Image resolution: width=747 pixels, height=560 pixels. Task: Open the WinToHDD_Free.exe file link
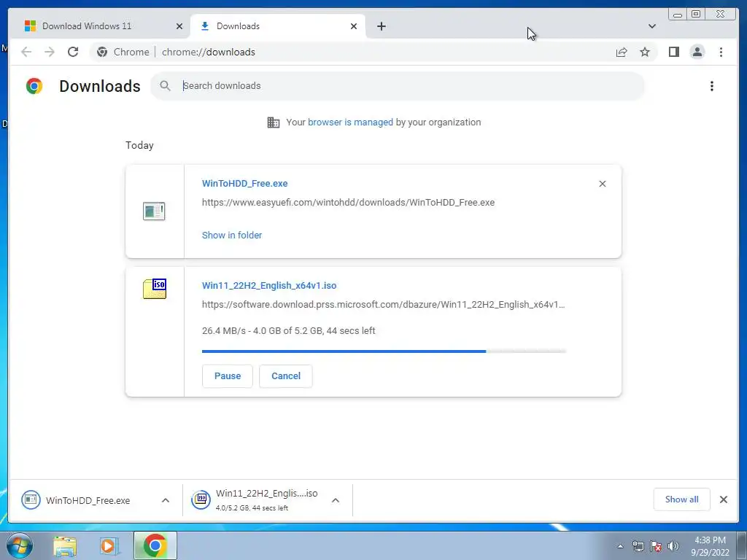coord(245,183)
